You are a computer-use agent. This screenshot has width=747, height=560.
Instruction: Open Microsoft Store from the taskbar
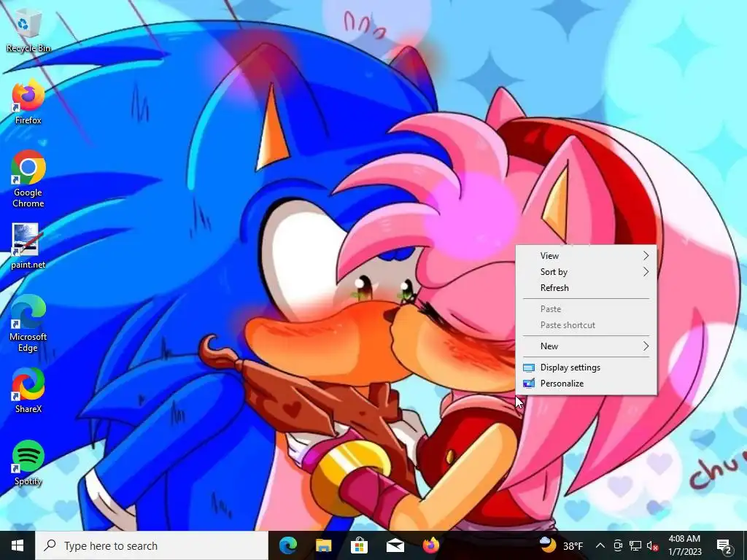[359, 545]
